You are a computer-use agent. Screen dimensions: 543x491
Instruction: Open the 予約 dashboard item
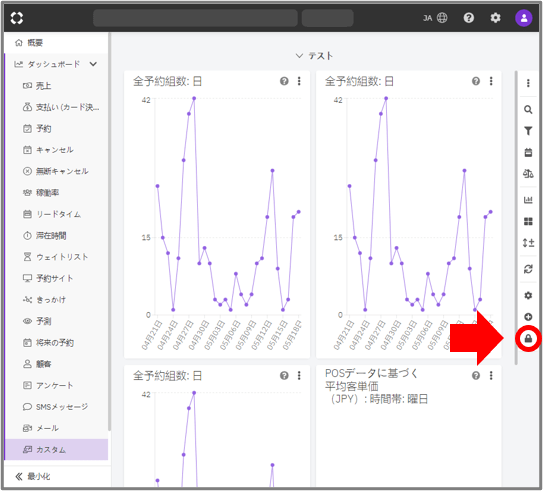coord(56,128)
